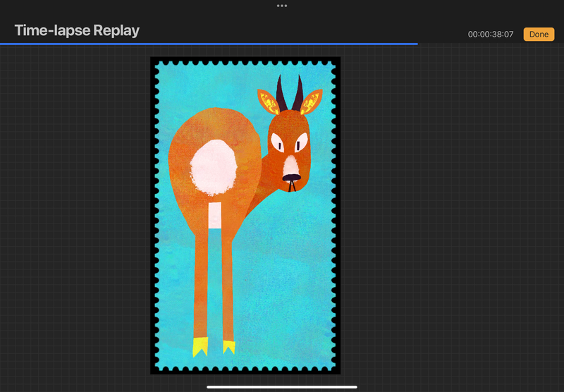Click the white tail patch on deer
The height and width of the screenshot is (392, 564).
point(208,166)
